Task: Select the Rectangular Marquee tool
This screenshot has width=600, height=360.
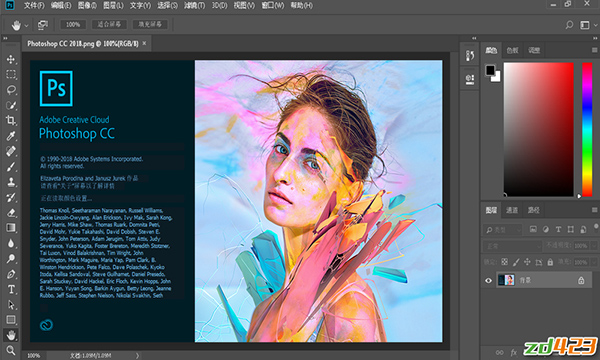Action: pos(11,74)
